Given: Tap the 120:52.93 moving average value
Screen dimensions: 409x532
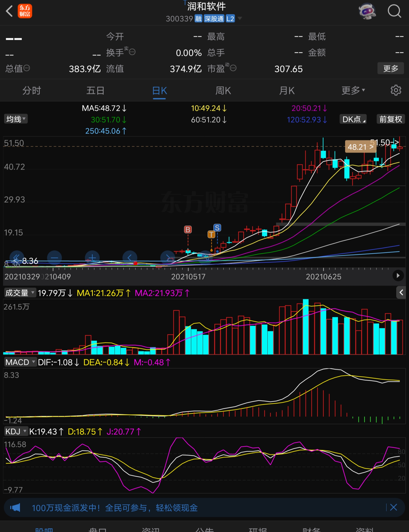Looking at the screenshot, I should 307,119.
